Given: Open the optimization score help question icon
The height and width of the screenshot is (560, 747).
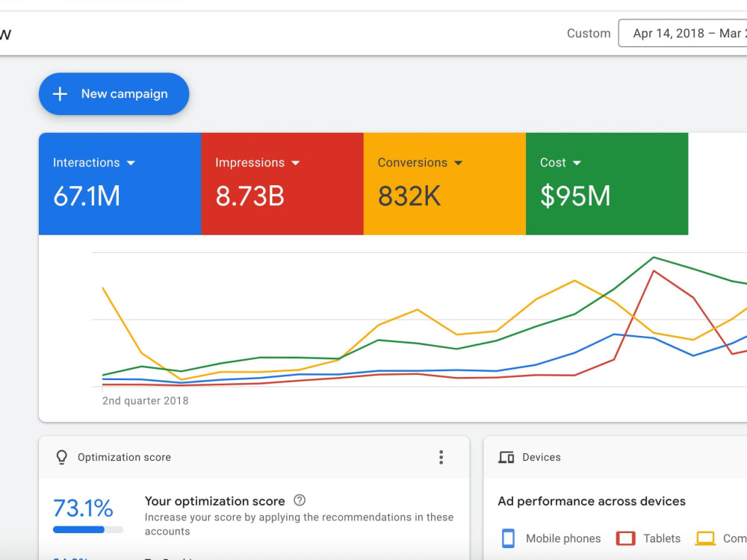Looking at the screenshot, I should (300, 500).
